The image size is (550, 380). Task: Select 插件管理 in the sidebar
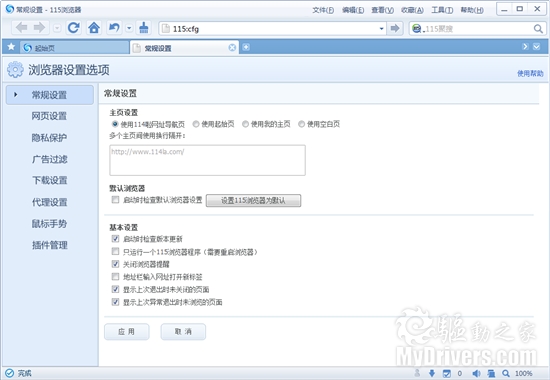coord(49,245)
